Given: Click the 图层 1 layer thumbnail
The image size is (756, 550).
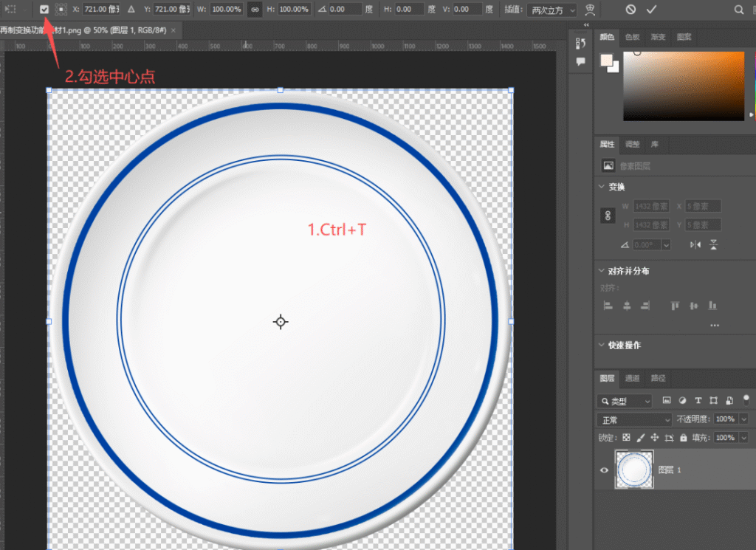Looking at the screenshot, I should pos(634,470).
